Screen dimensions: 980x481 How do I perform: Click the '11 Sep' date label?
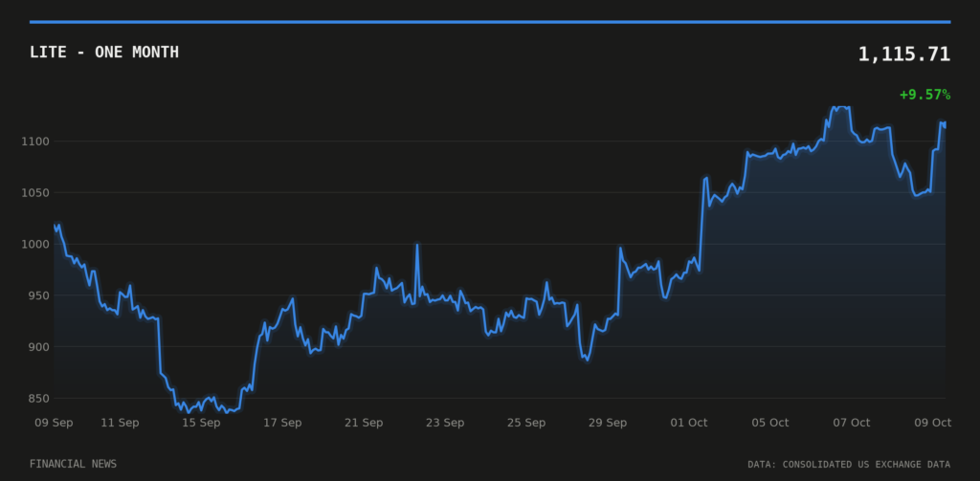tap(120, 423)
